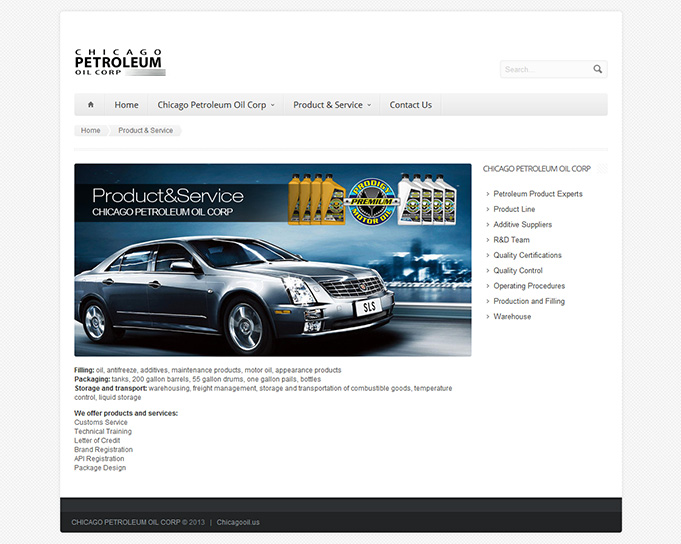The height and width of the screenshot is (544, 681).
Task: Go to Contact Us page
Action: pyautogui.click(x=410, y=105)
